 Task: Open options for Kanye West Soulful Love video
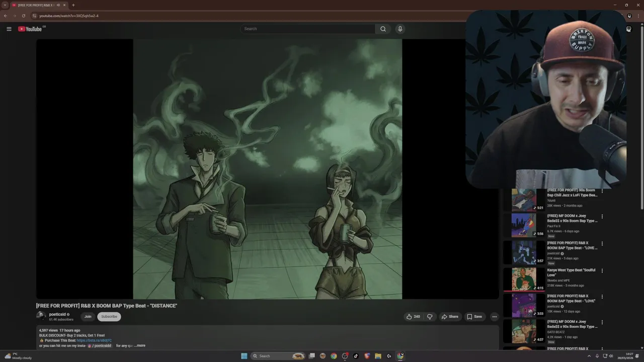(602, 270)
